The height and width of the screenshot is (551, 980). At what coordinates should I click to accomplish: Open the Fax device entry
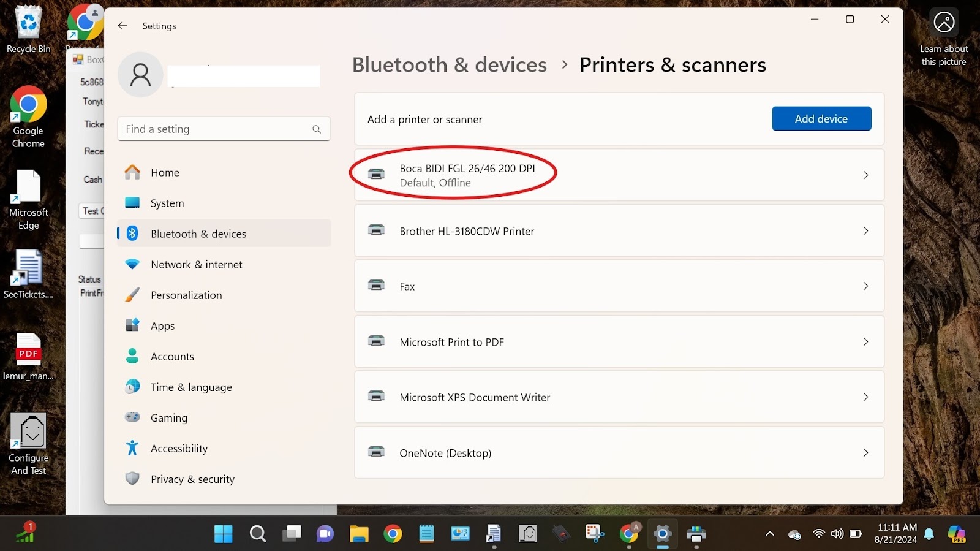[619, 286]
